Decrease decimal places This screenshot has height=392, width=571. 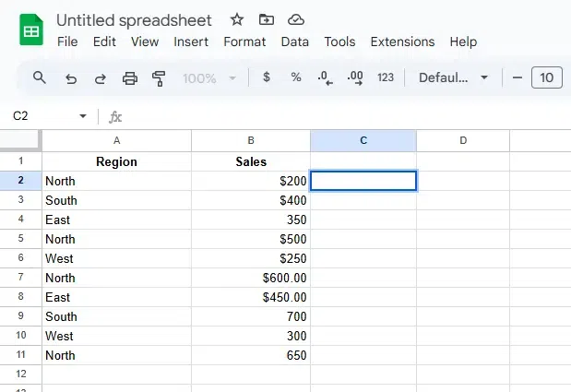coord(324,77)
